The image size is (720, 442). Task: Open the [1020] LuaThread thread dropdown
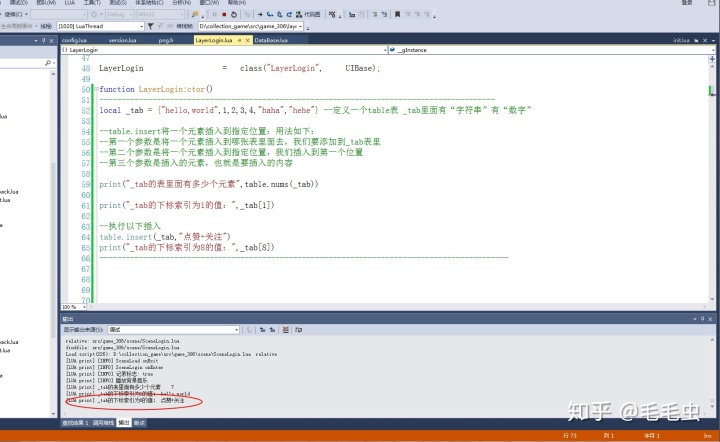[101, 26]
